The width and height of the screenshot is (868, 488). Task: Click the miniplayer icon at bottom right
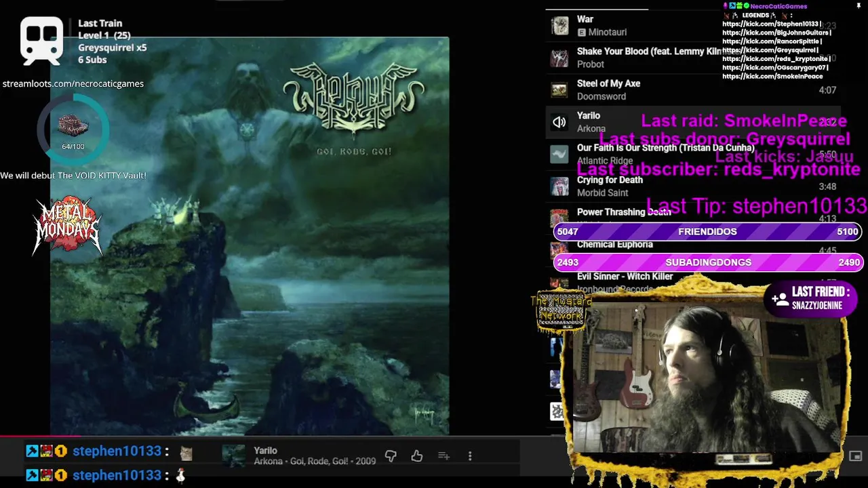tap(855, 456)
